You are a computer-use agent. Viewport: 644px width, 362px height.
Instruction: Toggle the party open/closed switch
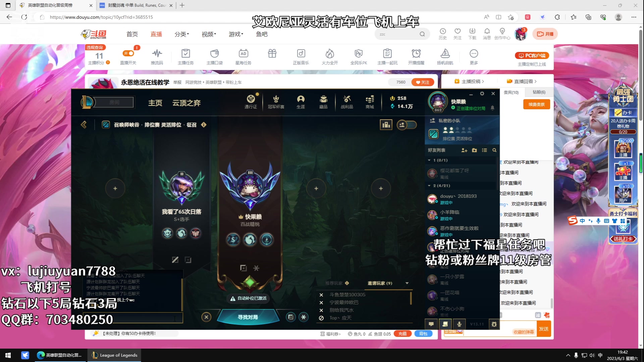407,125
